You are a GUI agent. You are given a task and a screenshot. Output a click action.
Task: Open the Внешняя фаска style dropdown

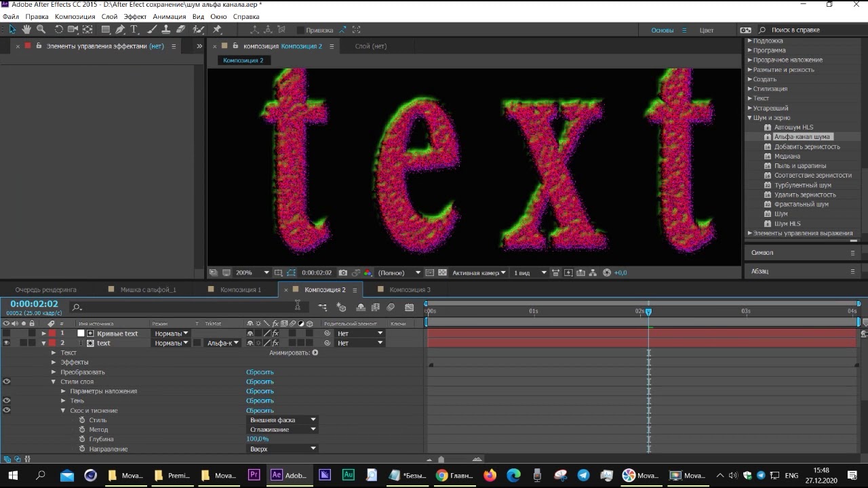[x=283, y=420]
